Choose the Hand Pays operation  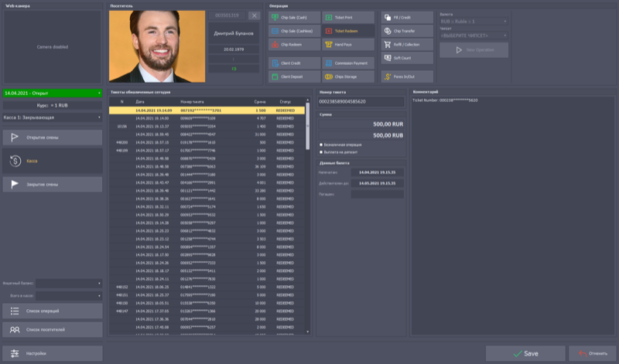[330, 45]
